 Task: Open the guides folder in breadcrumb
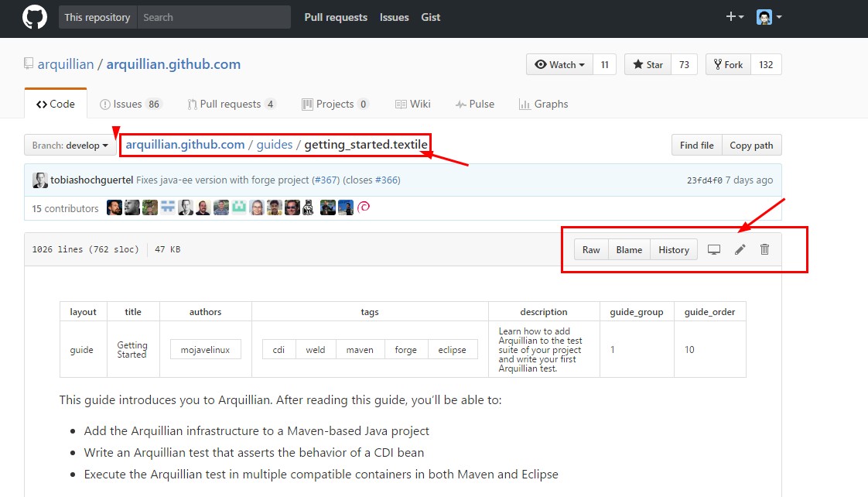tap(274, 145)
